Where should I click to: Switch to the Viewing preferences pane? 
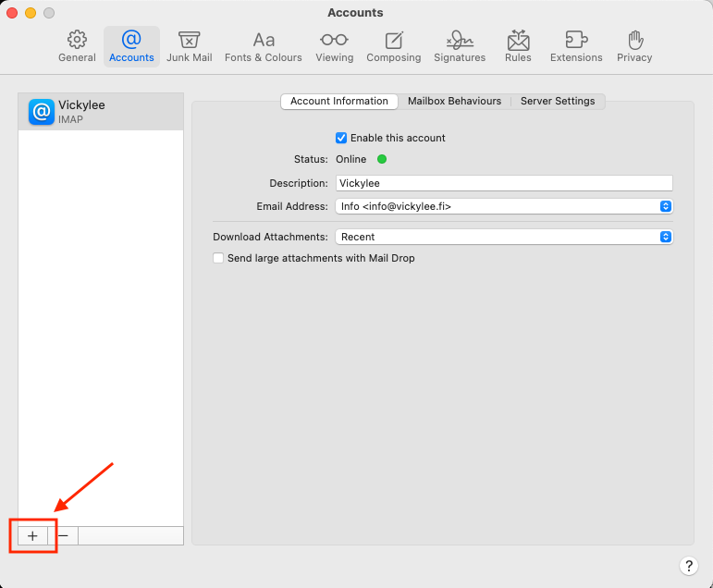(334, 46)
